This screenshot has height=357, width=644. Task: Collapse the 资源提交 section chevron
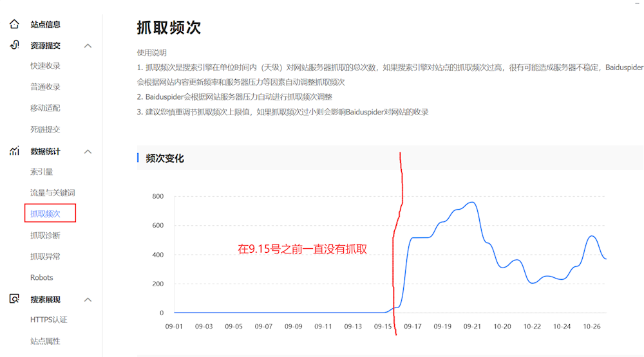point(88,46)
